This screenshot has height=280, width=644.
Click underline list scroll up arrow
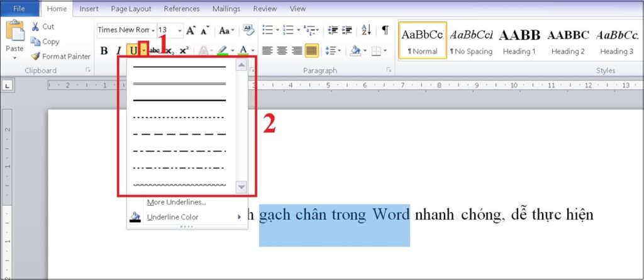[241, 65]
